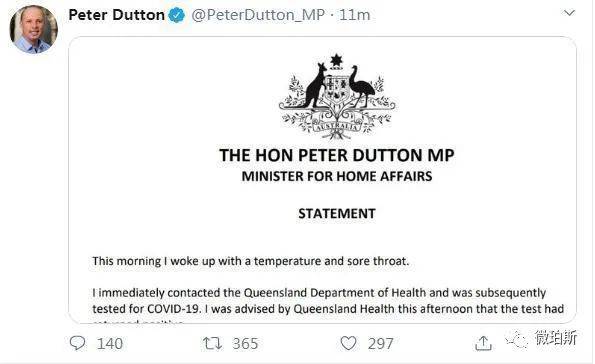Like the tweet with heart icon

click(x=348, y=344)
